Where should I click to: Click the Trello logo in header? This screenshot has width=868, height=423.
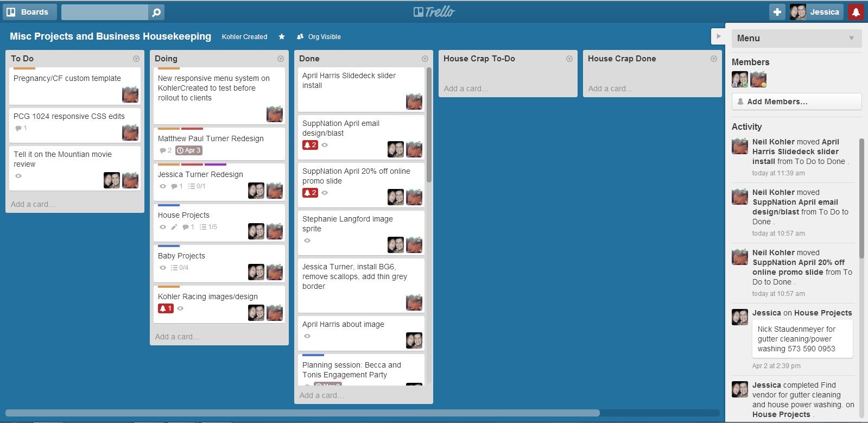434,12
